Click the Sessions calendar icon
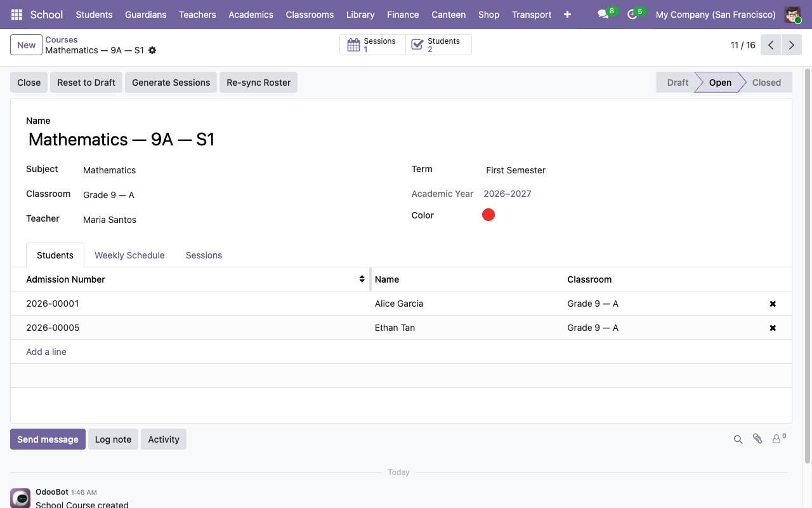Image resolution: width=812 pixels, height=508 pixels. point(354,45)
